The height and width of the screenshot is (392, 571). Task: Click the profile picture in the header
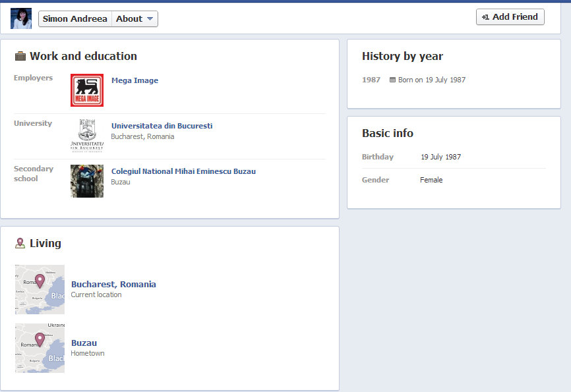click(x=21, y=18)
